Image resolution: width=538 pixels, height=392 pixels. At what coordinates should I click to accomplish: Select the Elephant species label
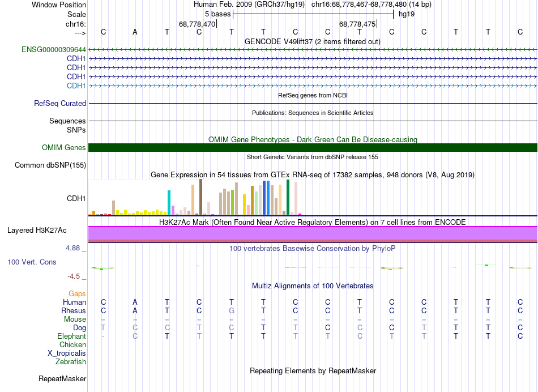coord(71,336)
